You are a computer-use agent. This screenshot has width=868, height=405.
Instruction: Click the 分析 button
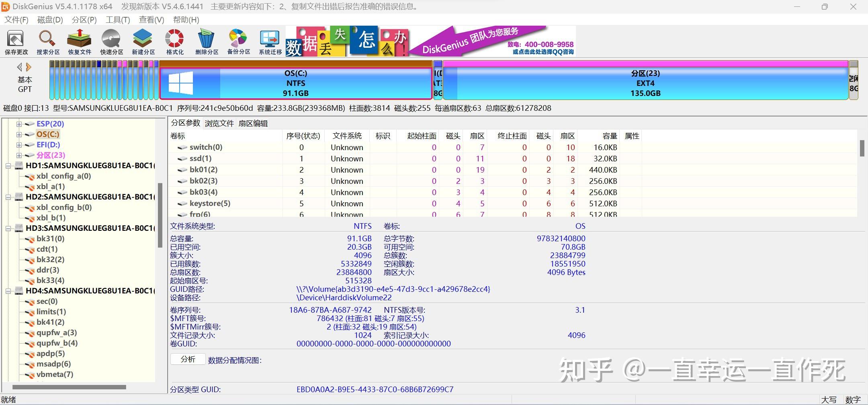click(x=188, y=359)
